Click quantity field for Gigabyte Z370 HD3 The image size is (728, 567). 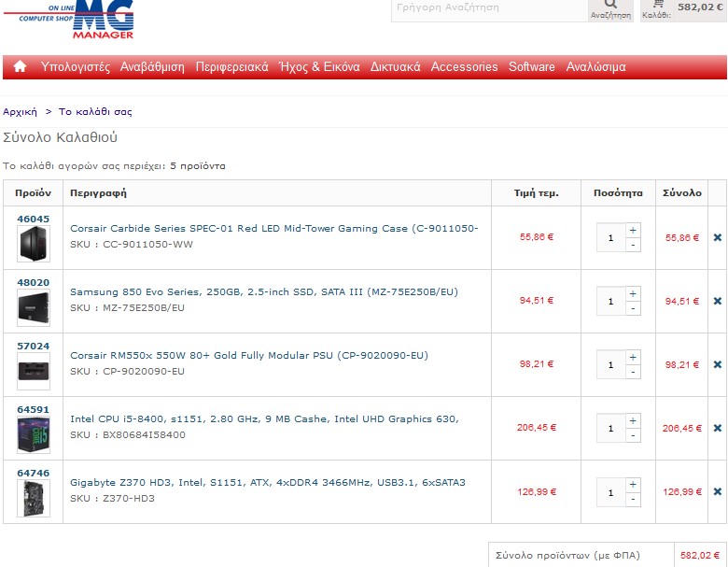[x=611, y=491]
